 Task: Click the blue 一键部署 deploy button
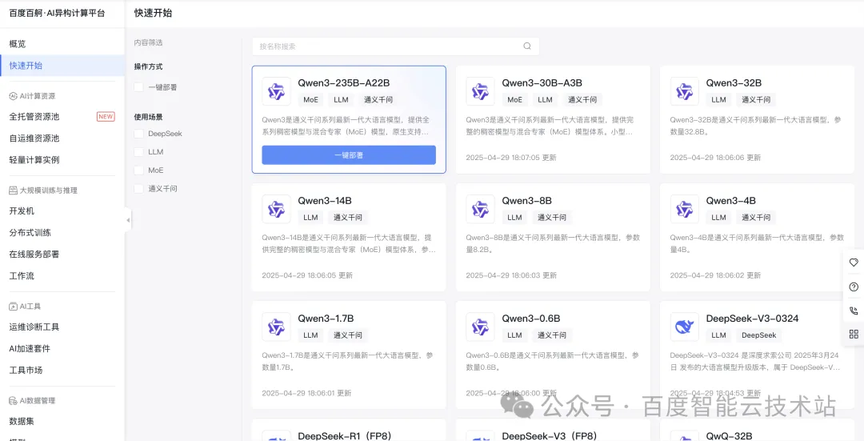[x=349, y=155]
